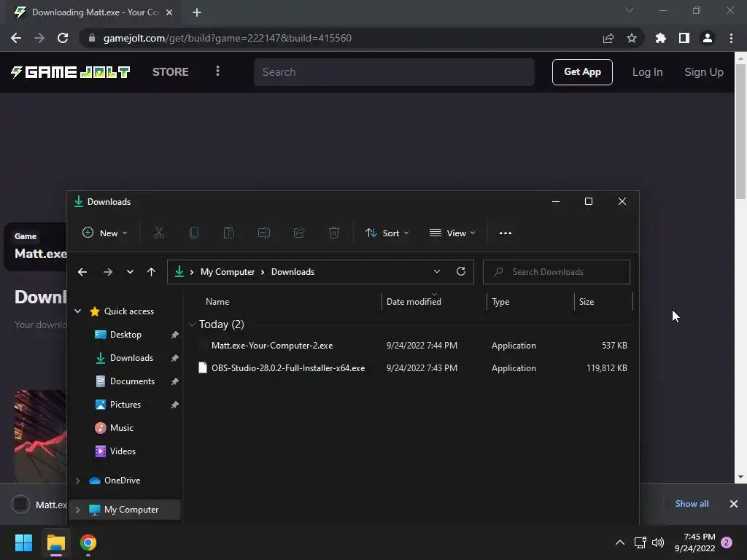Open the Sort dropdown menu
The width and height of the screenshot is (747, 560).
[x=387, y=233]
